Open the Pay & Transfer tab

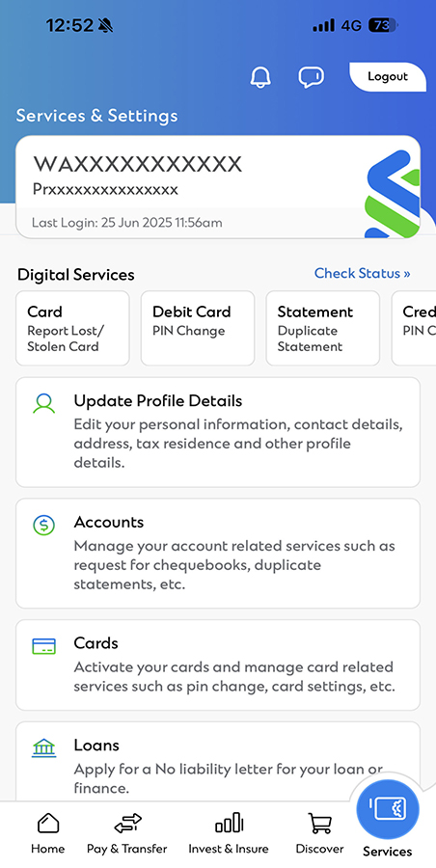point(127,834)
